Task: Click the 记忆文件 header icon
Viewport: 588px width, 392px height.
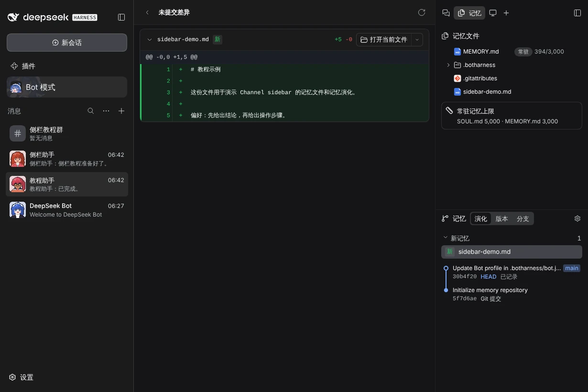Action: pos(445,36)
